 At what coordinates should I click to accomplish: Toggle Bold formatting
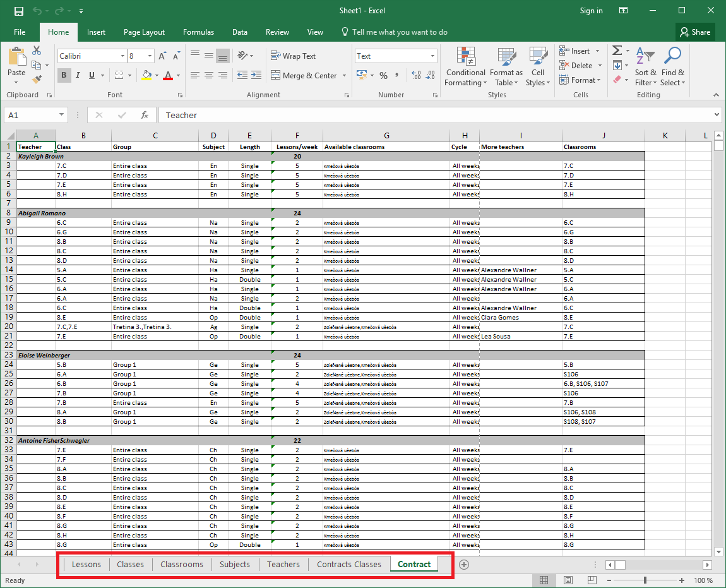[64, 75]
